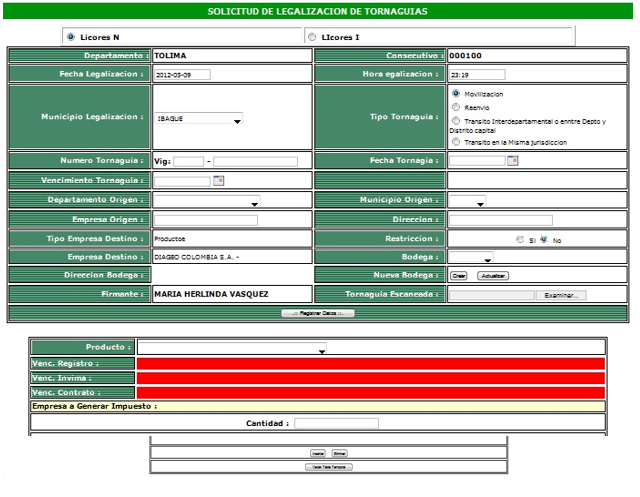Click the Actualizar button
The height and width of the screenshot is (497, 640).
coord(491,275)
